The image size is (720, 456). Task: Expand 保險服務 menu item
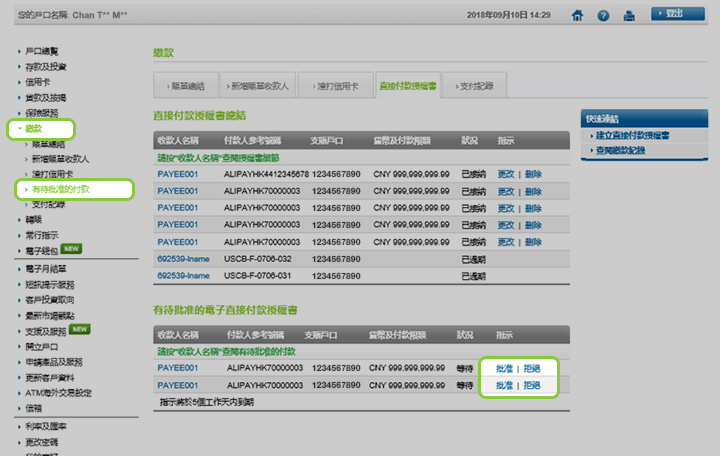coord(41,113)
